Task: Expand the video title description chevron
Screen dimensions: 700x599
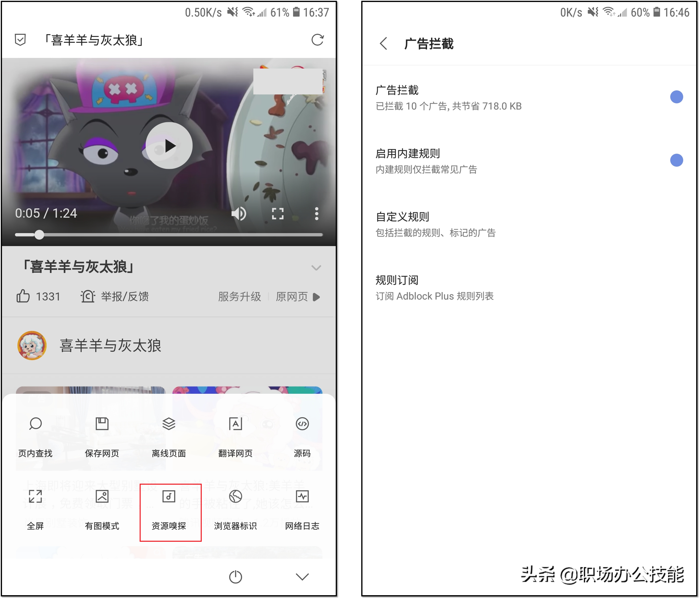Action: 317,268
